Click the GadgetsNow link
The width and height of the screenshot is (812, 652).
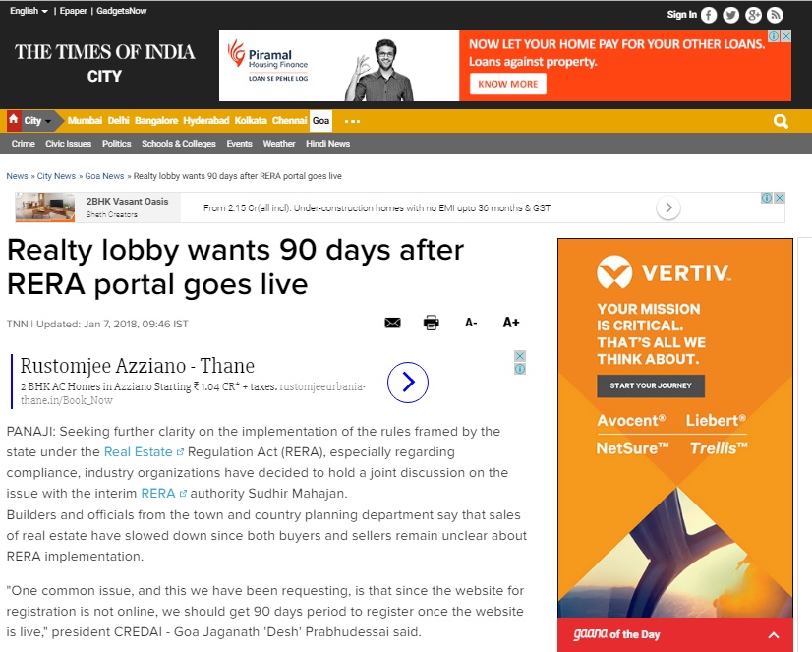122,11
